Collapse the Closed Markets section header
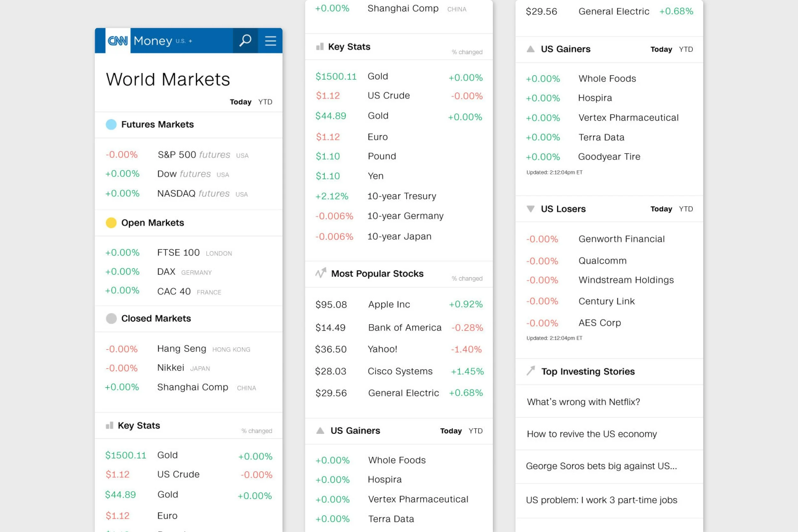 tap(156, 318)
